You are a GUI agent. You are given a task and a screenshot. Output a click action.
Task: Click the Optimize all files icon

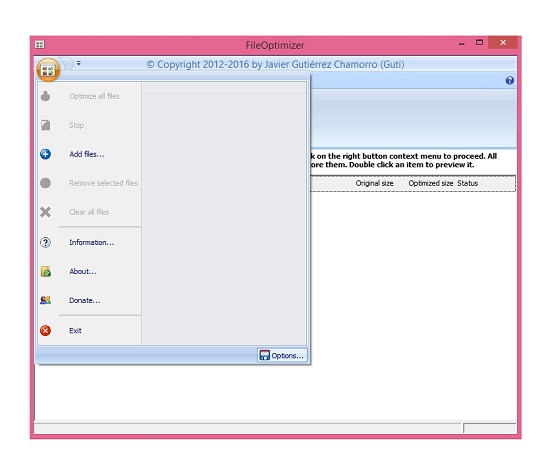pos(46,96)
